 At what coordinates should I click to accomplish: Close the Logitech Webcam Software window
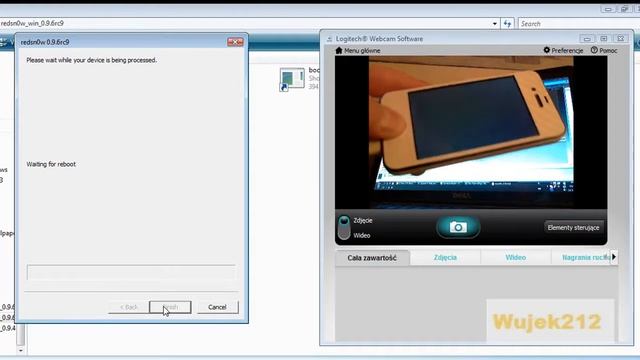(x=621, y=39)
